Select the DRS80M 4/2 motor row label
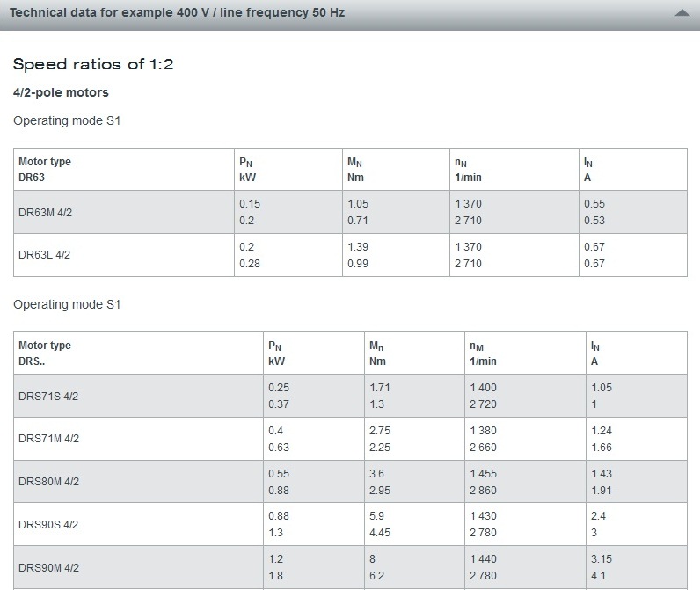The height and width of the screenshot is (590, 700). (x=48, y=482)
